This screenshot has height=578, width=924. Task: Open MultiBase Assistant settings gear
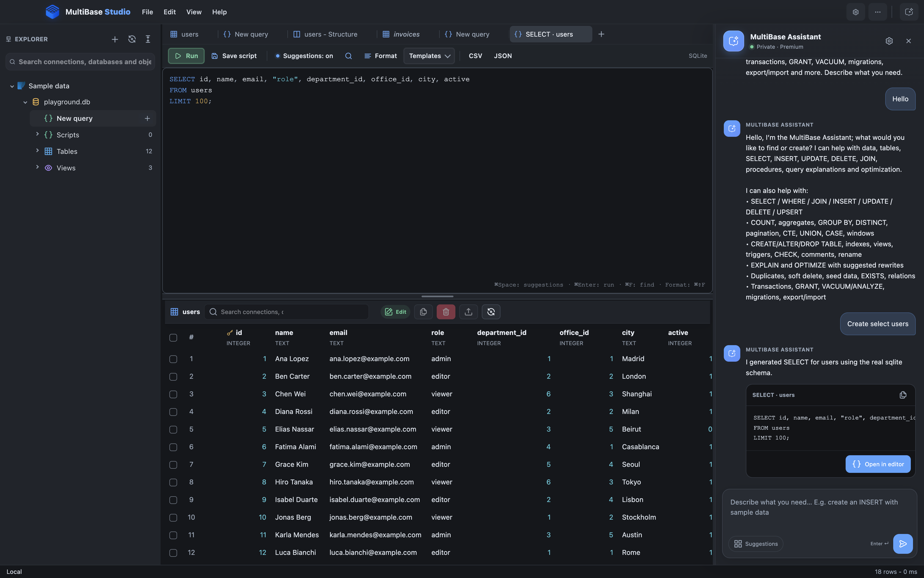889,41
